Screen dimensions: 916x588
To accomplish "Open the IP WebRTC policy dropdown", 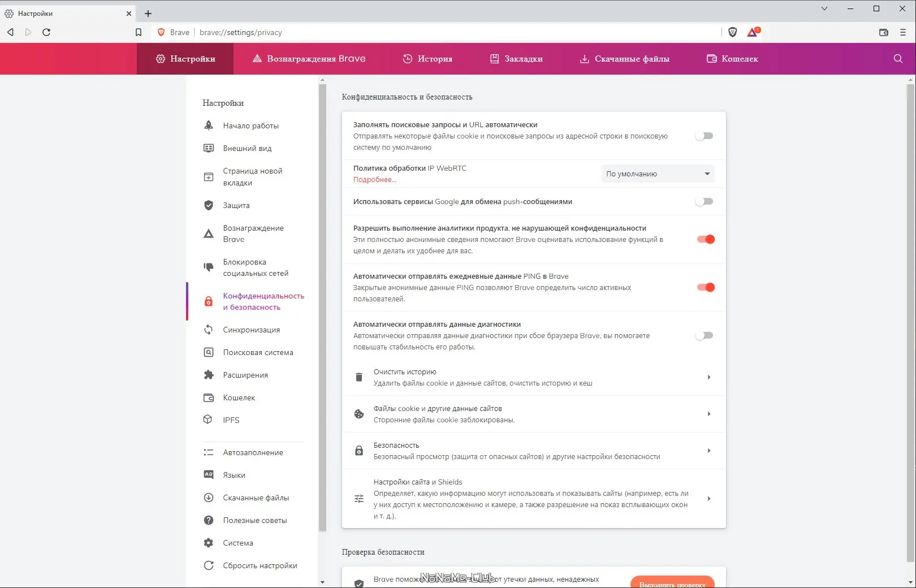I will 657,174.
